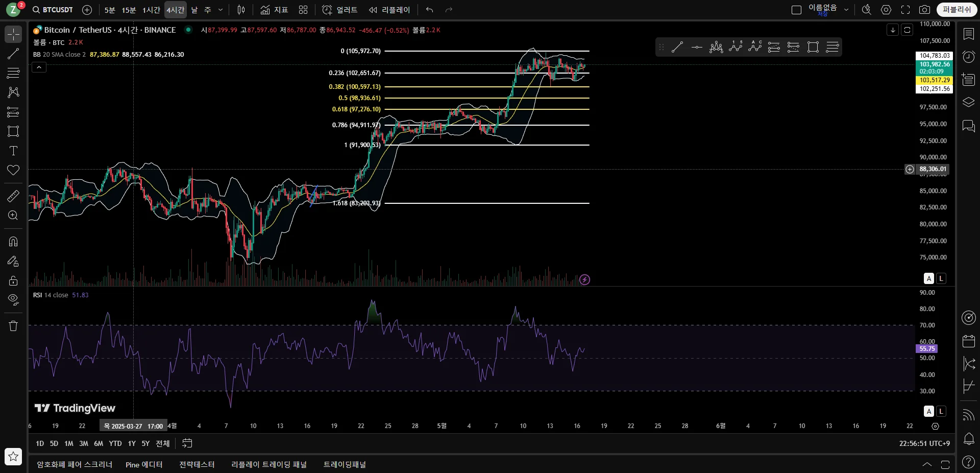Open the geometric shapes tool in left toolbar
The image size is (980, 473).
point(13,131)
